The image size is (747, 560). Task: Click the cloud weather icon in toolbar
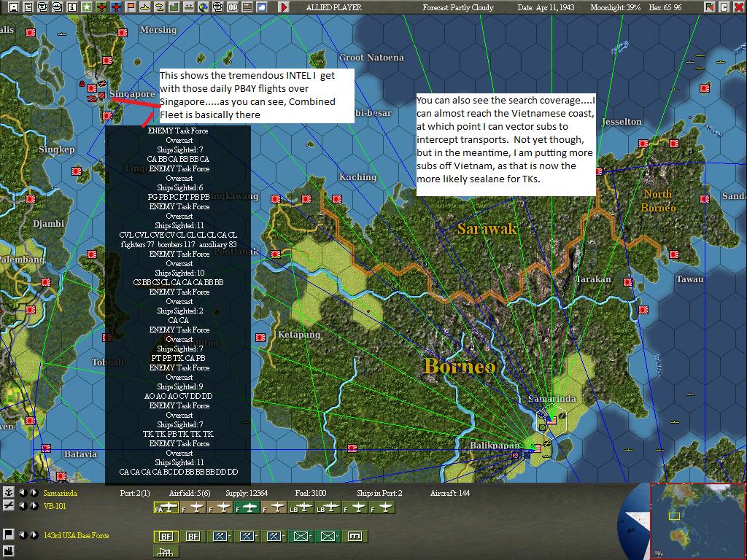click(262, 7)
